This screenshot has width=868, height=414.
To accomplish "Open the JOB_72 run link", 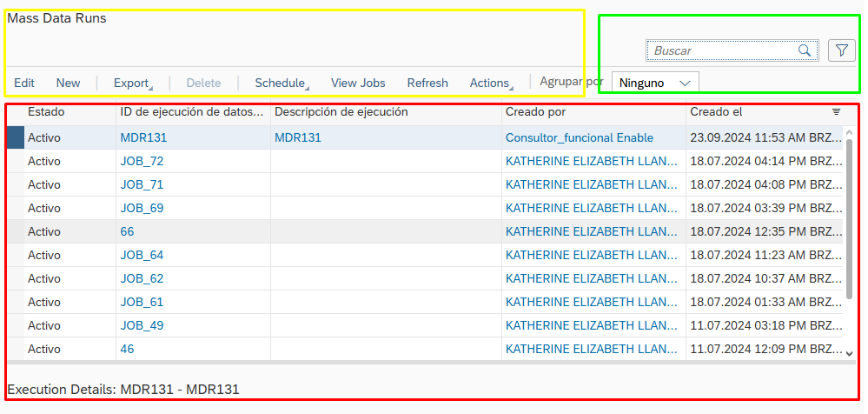I will pyautogui.click(x=142, y=161).
